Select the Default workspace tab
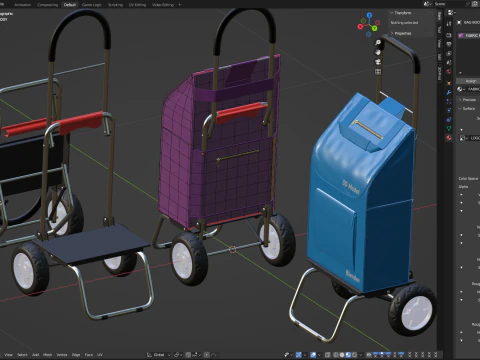 tap(70, 5)
